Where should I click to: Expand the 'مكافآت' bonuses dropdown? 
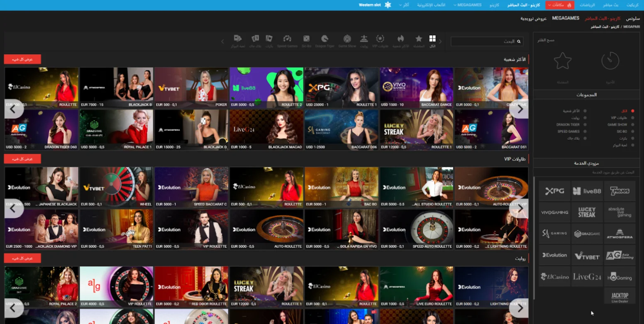560,5
